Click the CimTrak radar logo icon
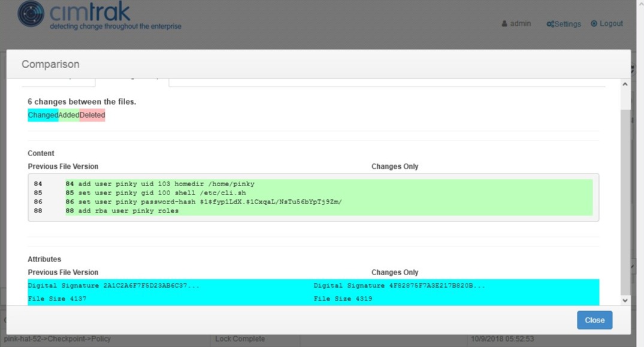The image size is (644, 347). 31,14
